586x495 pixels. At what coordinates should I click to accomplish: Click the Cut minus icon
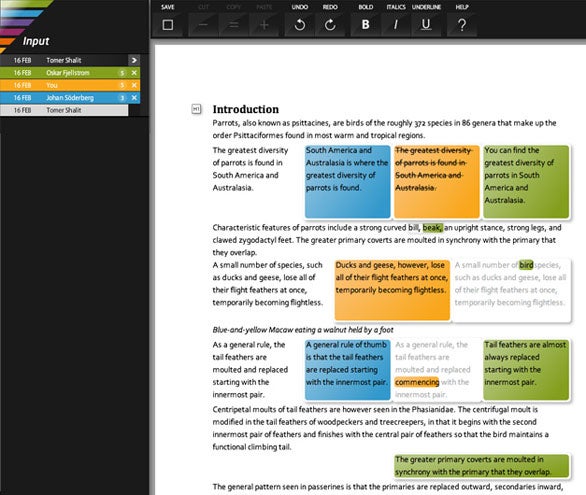pyautogui.click(x=203, y=25)
